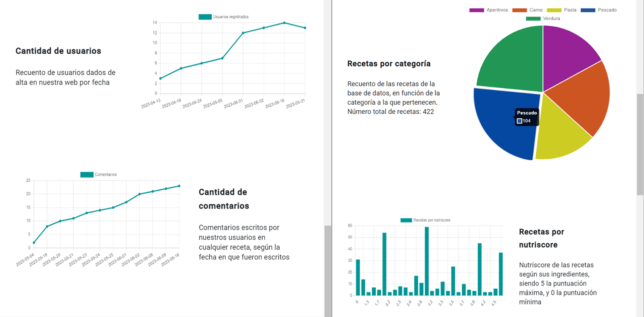This screenshot has height=317, width=644.
Task: Click the y-axis value 25 on comments chart
Action: 28,181
